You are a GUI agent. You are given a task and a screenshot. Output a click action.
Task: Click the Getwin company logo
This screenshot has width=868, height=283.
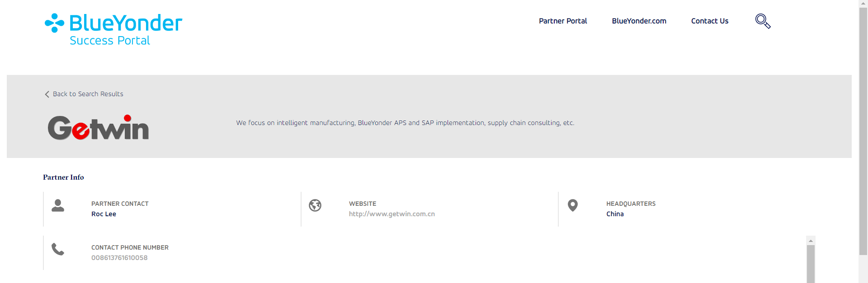pos(98,127)
